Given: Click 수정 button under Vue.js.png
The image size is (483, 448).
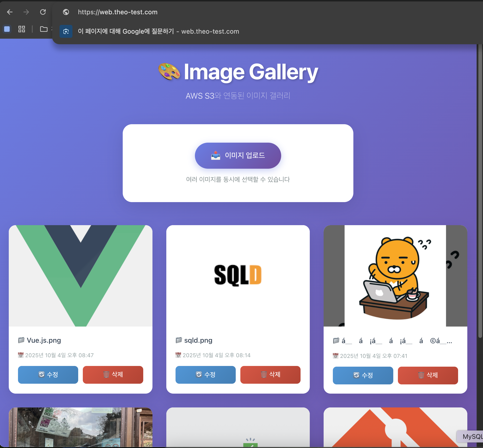Looking at the screenshot, I should point(48,374).
